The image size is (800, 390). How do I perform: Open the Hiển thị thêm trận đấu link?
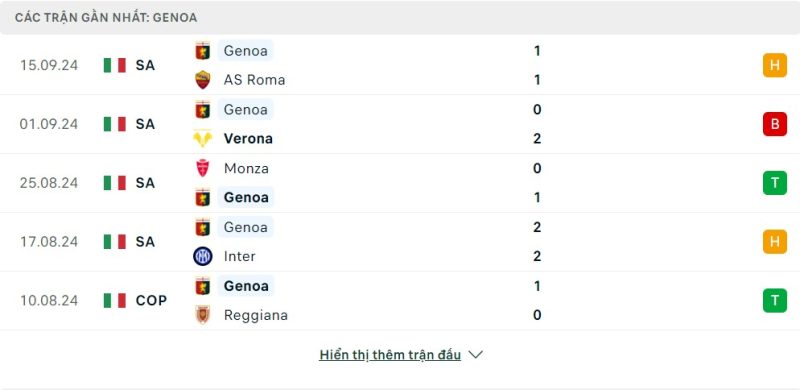[x=390, y=355]
